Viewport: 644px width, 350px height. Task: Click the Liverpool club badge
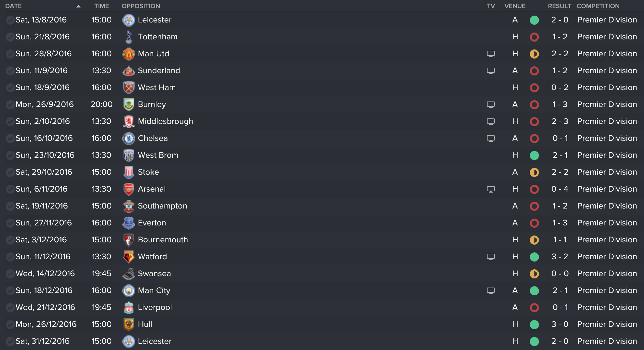(129, 307)
